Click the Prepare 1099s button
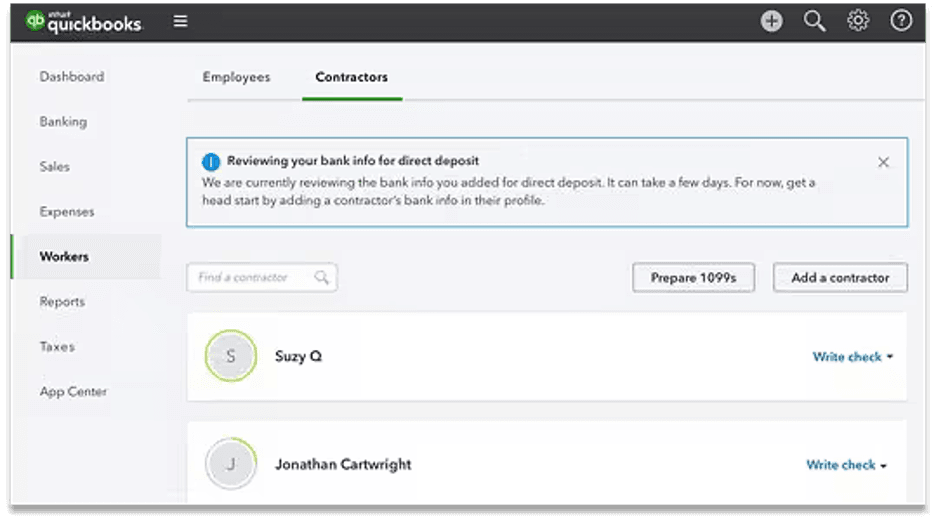Screen dimensions: 936x522 [x=693, y=278]
